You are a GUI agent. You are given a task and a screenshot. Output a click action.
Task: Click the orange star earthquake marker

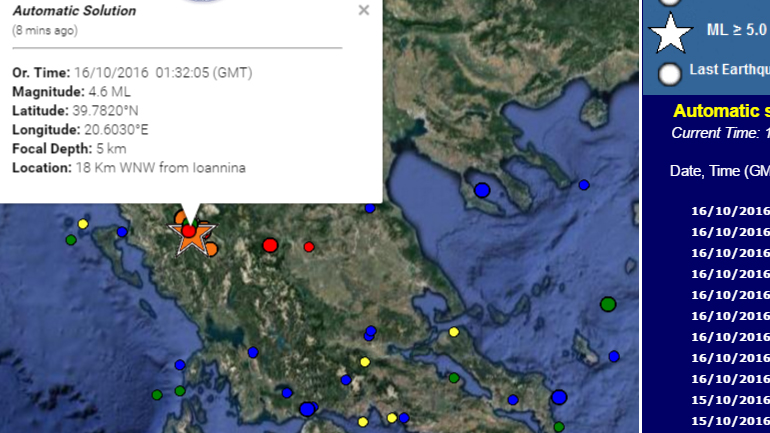click(x=192, y=239)
